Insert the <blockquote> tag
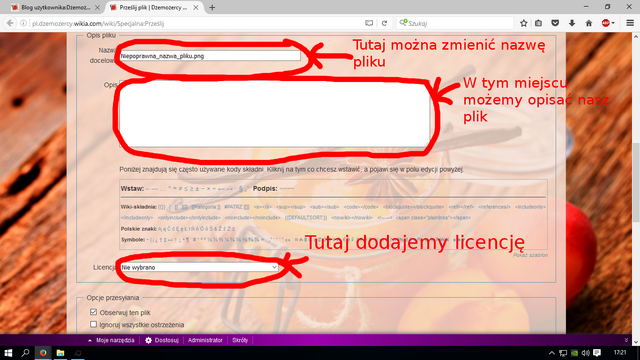Screen dimensions: 640x360 413,207
